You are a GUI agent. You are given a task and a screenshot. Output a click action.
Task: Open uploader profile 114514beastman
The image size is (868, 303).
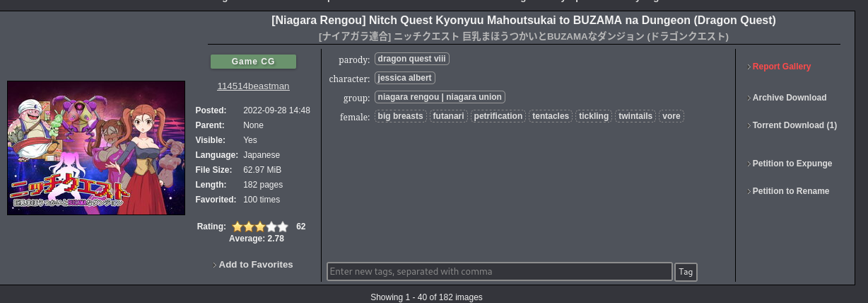click(x=253, y=86)
